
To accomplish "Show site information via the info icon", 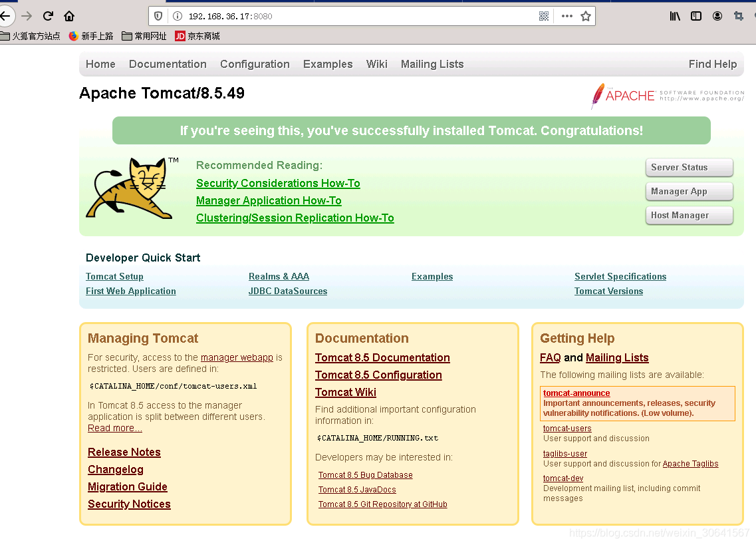I will point(178,16).
